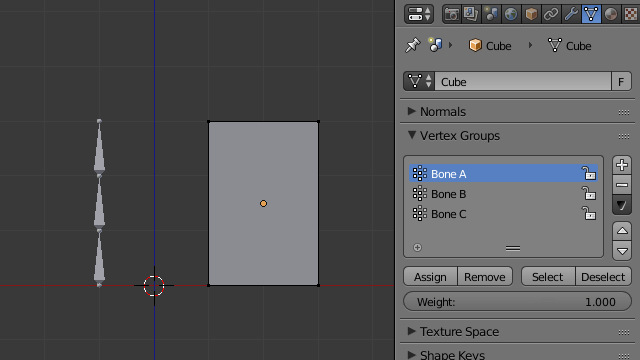Open the Texture properties tab
Screen dimensions: 640x360
(630, 14)
